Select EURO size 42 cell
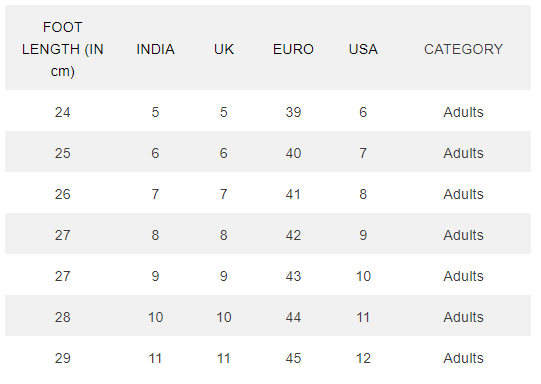 pyautogui.click(x=293, y=235)
